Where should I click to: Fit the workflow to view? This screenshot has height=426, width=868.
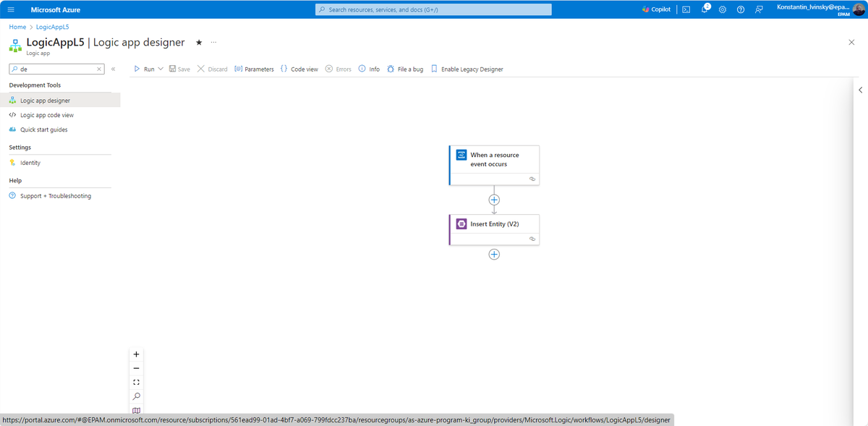pyautogui.click(x=136, y=382)
